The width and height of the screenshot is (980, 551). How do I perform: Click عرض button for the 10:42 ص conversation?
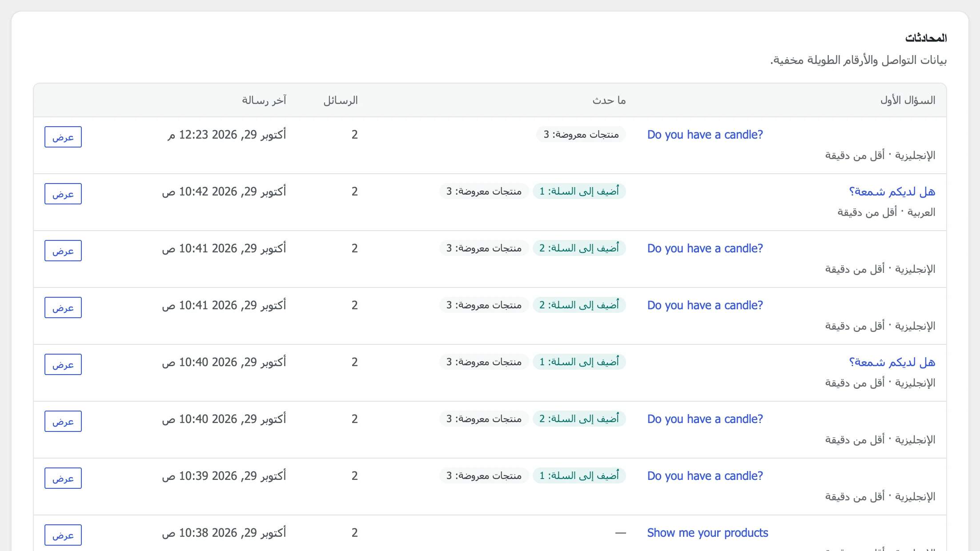tap(63, 194)
